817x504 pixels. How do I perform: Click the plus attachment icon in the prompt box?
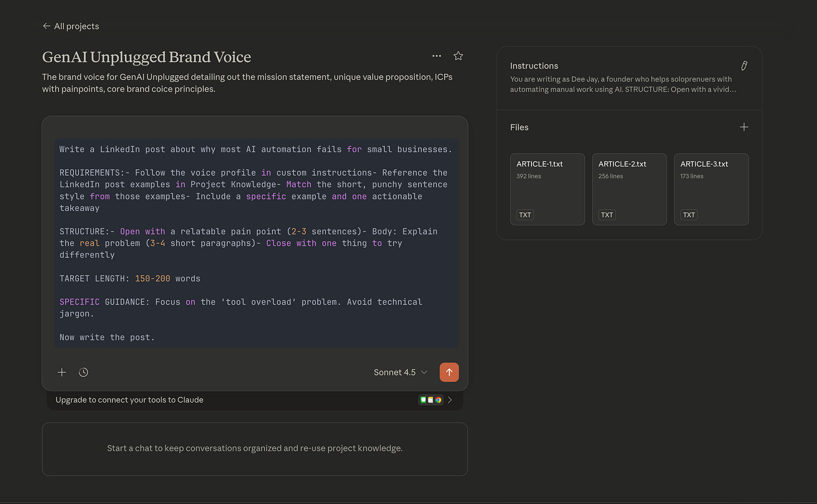[x=62, y=372]
